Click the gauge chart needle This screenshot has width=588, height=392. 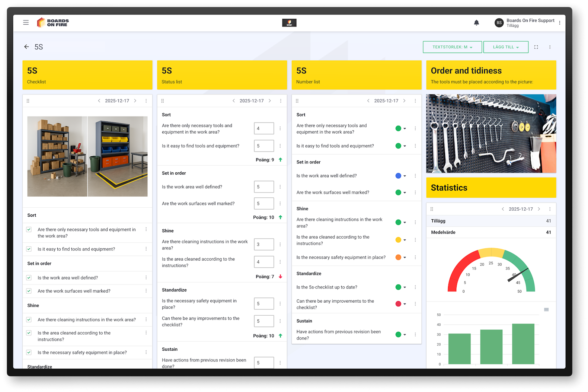point(518,275)
